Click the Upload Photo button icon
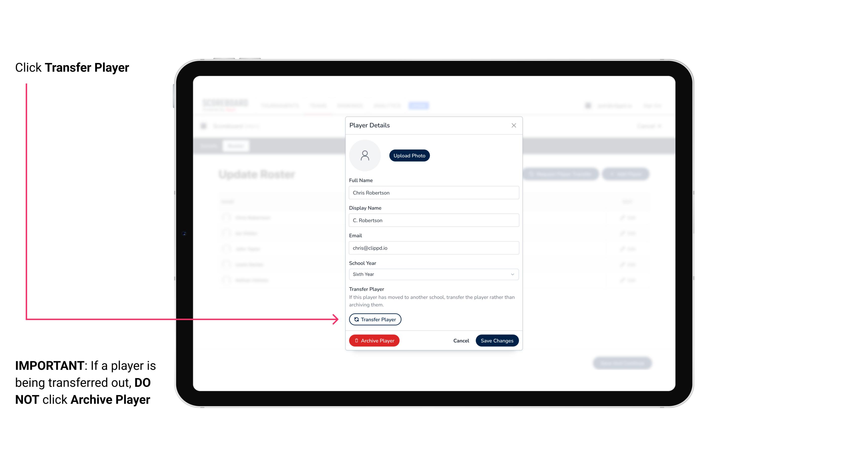The width and height of the screenshot is (868, 467). (409, 155)
